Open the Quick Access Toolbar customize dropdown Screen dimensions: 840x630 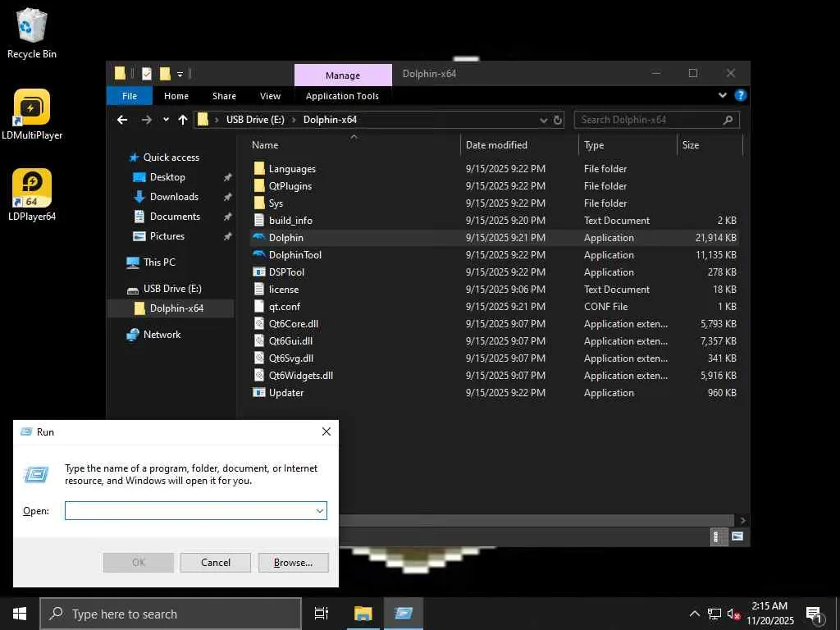point(180,74)
